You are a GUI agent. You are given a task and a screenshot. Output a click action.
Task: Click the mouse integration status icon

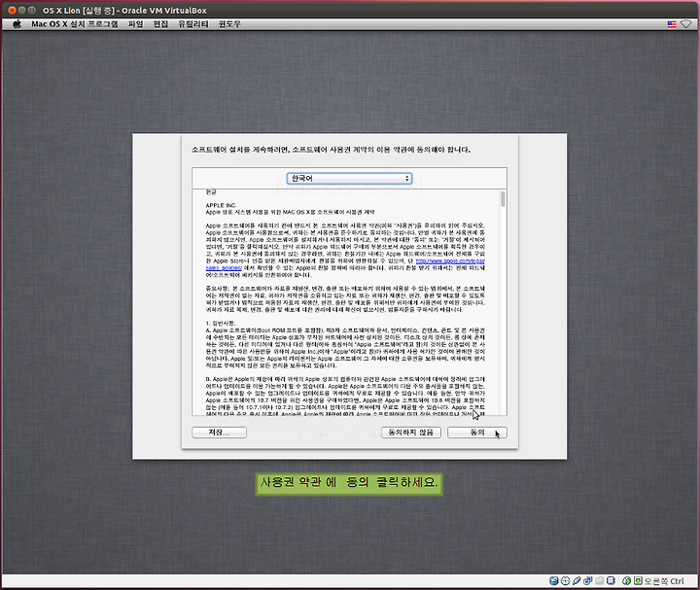click(626, 580)
